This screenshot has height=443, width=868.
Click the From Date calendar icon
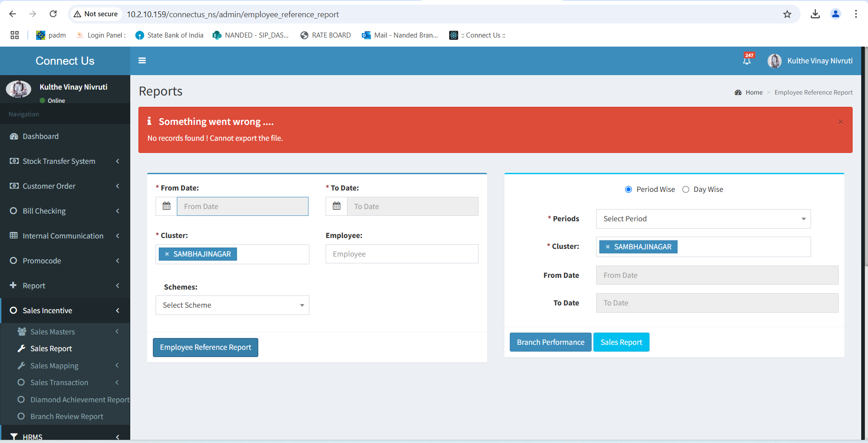[x=166, y=206]
